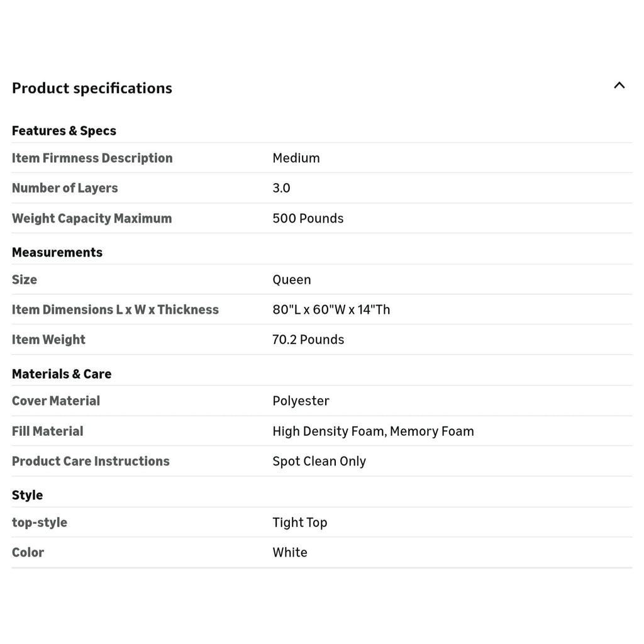644x644 pixels.
Task: Collapse the Product specifications section chevron
Action: pos(619,86)
